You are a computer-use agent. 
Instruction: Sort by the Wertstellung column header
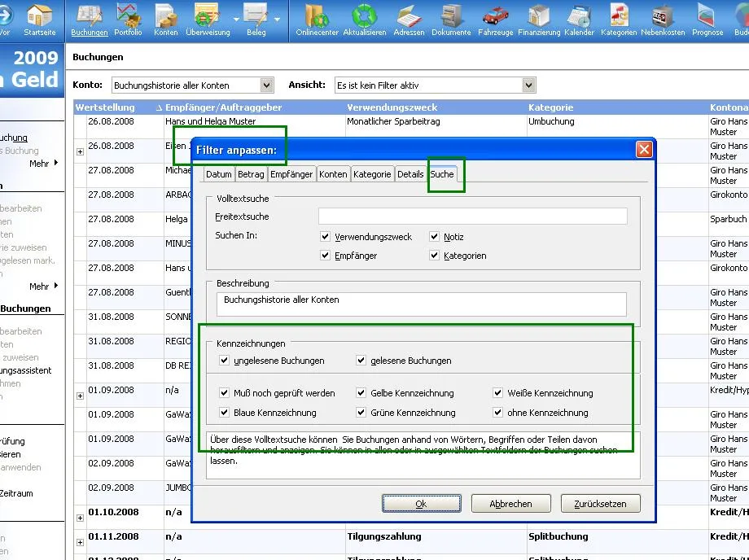(x=105, y=107)
